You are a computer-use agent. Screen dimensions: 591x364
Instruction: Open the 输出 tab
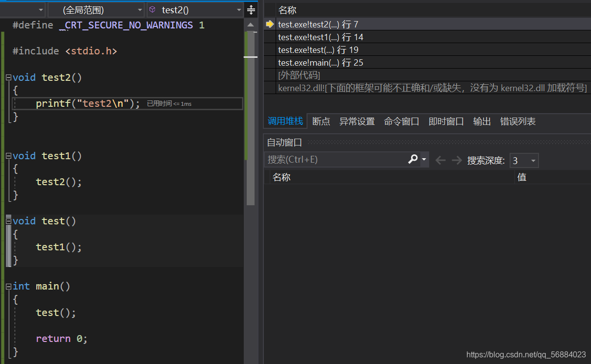point(482,121)
